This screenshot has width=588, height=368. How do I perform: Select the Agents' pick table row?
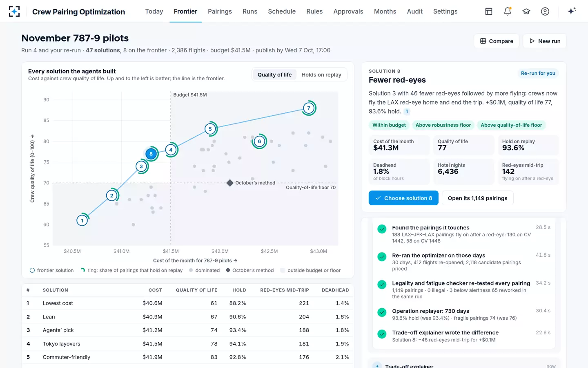(x=188, y=330)
